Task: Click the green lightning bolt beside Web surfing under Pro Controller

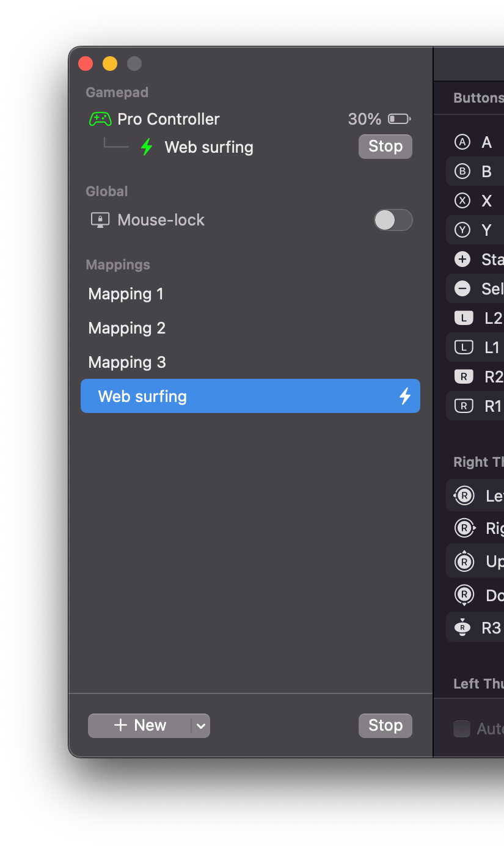Action: tap(147, 147)
